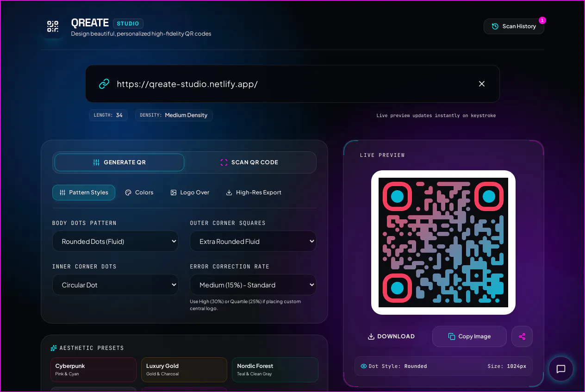Click the link icon in URL field
The height and width of the screenshot is (392, 585).
104,84
